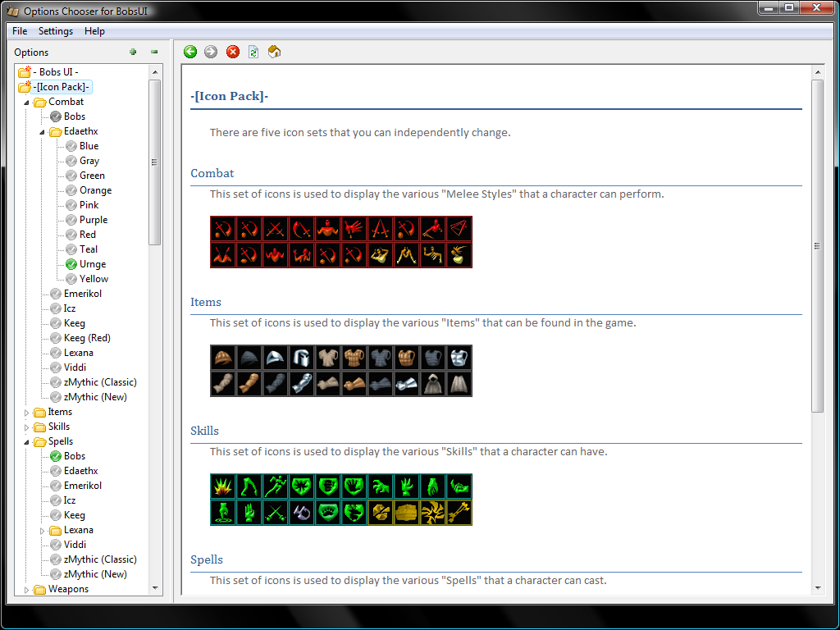Viewport: 840px width, 630px height.
Task: Click the options tree scrollbar thumb
Action: click(x=155, y=162)
